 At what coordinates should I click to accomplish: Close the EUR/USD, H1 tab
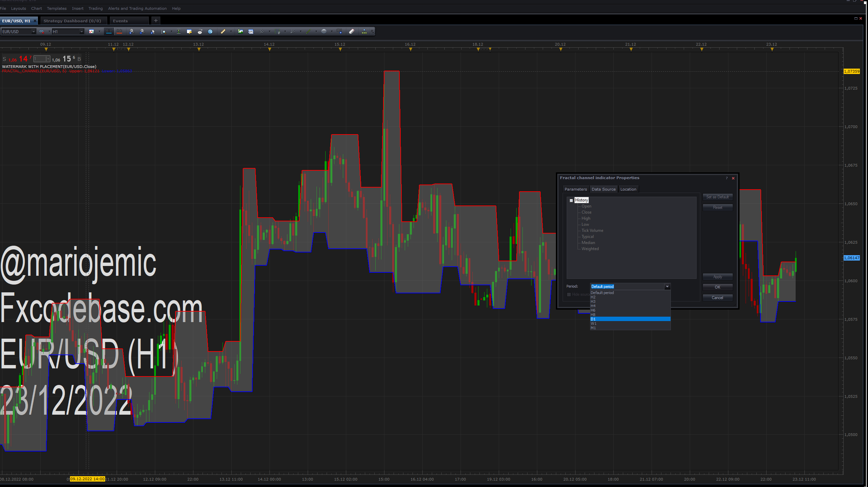[x=35, y=21]
